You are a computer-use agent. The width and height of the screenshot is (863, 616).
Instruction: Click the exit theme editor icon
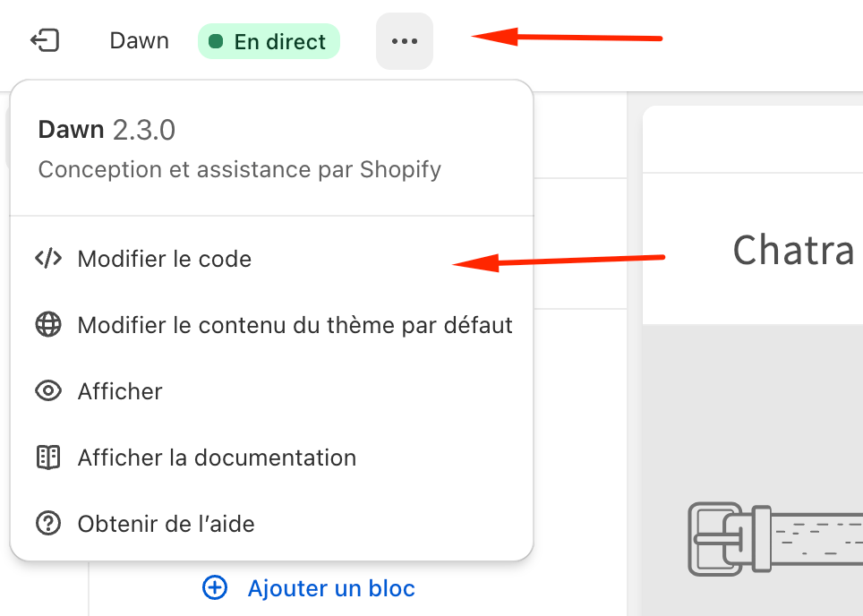tap(45, 40)
